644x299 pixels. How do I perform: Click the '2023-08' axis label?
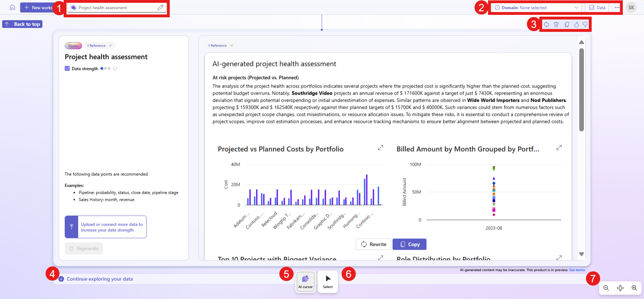tap(494, 228)
